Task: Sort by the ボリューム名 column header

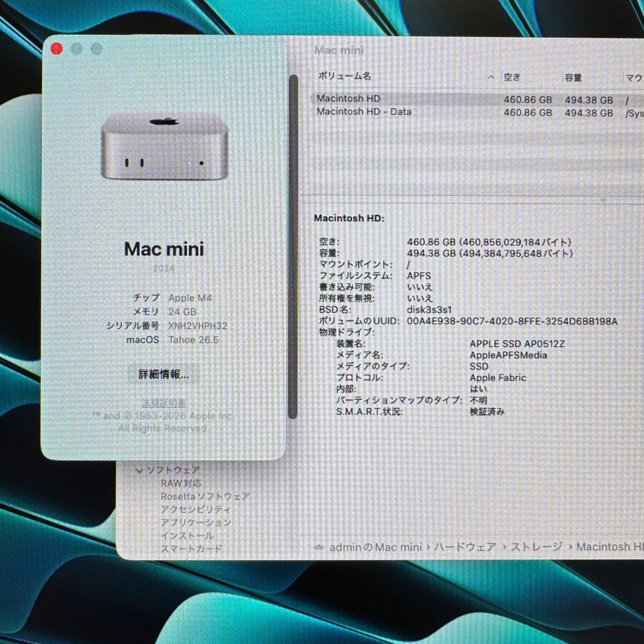Action: tap(344, 76)
